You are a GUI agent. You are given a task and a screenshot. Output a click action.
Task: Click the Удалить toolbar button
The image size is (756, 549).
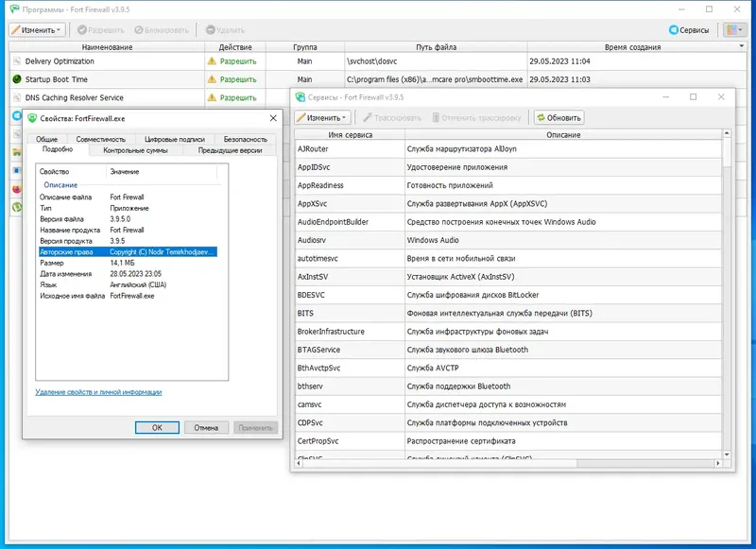(x=225, y=30)
